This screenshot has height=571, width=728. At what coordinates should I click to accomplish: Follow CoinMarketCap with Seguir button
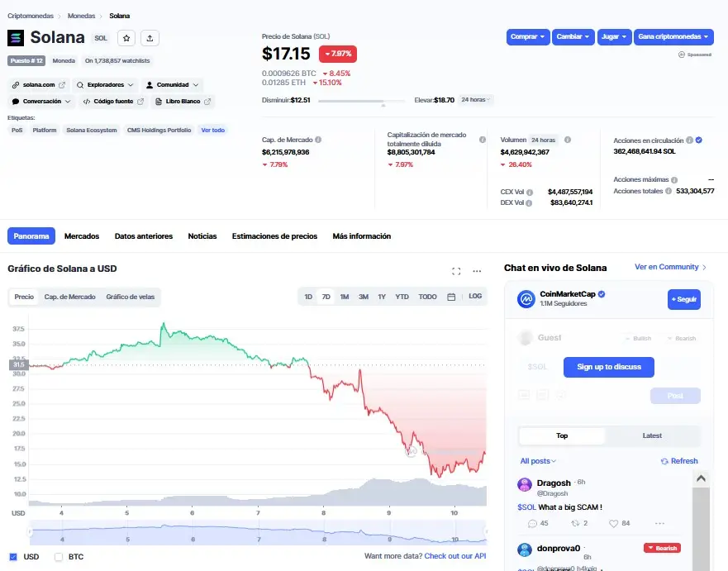pos(684,299)
